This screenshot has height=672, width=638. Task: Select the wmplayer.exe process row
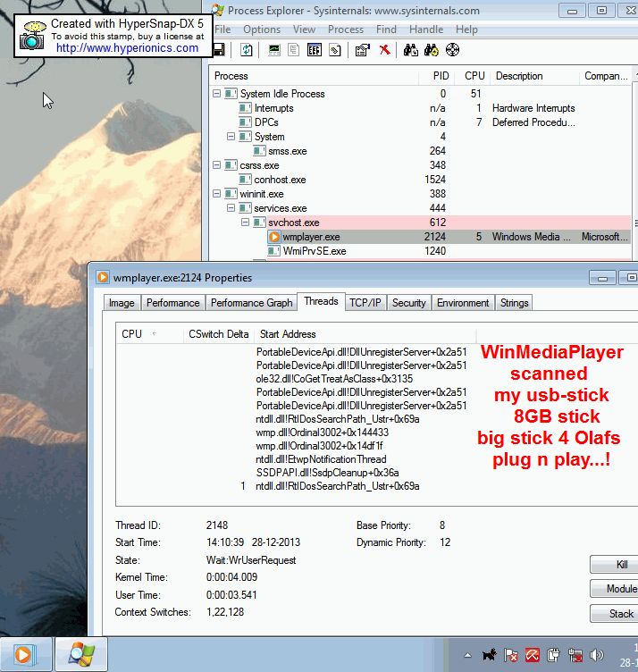pyautogui.click(x=421, y=237)
